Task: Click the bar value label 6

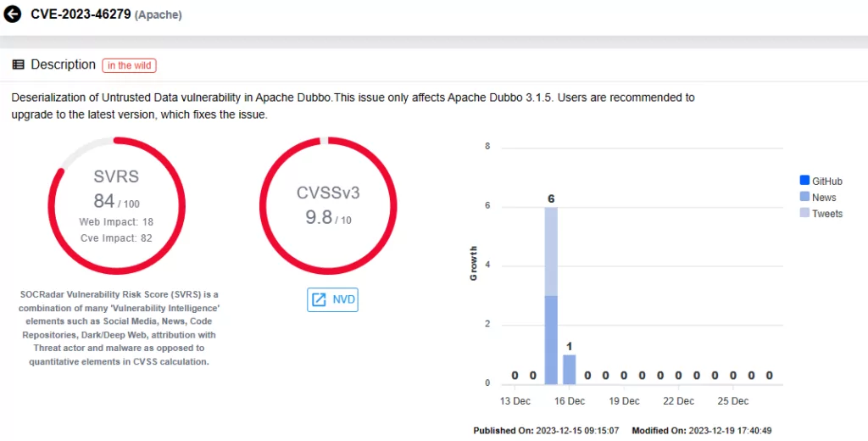Action: point(551,199)
